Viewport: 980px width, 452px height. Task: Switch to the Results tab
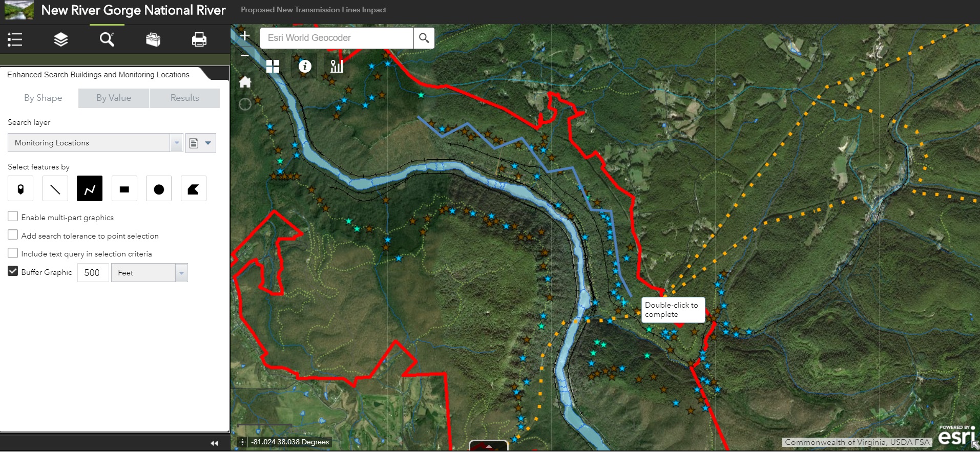click(x=184, y=98)
